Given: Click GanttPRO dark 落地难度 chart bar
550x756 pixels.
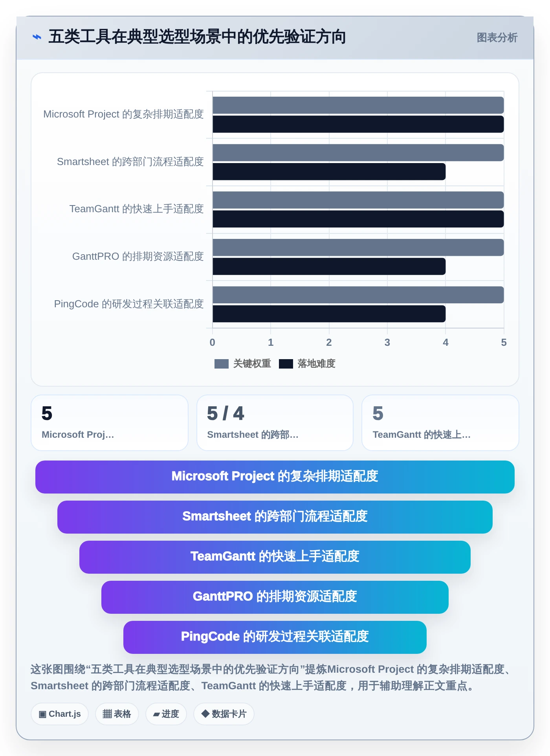Looking at the screenshot, I should [x=329, y=266].
